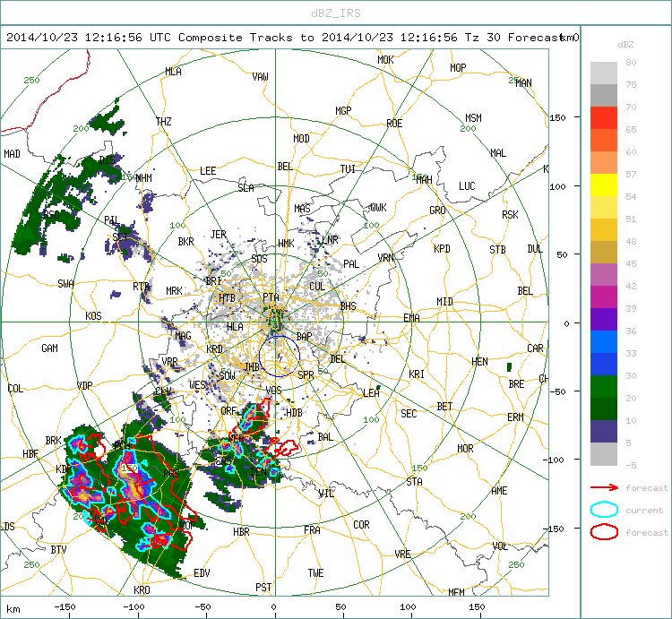This screenshot has width=672, height=619.
Task: Click the WWK station label
Action: [378, 207]
